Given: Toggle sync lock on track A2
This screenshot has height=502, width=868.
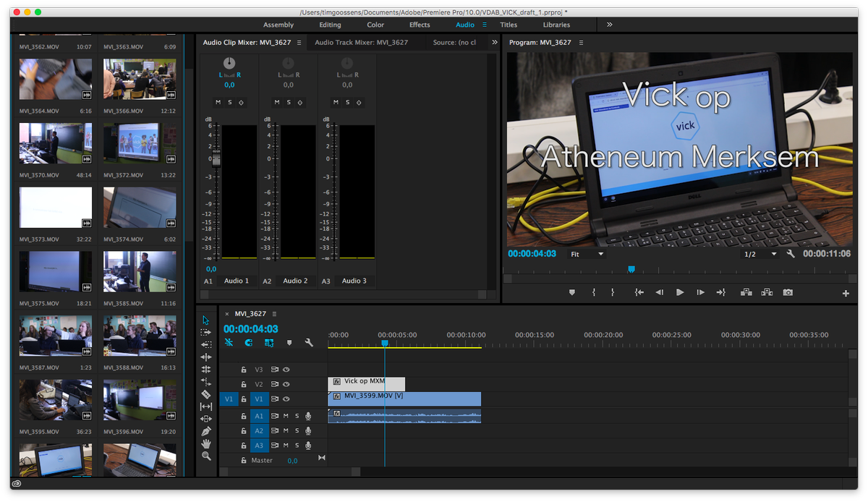Looking at the screenshot, I should coord(275,430).
